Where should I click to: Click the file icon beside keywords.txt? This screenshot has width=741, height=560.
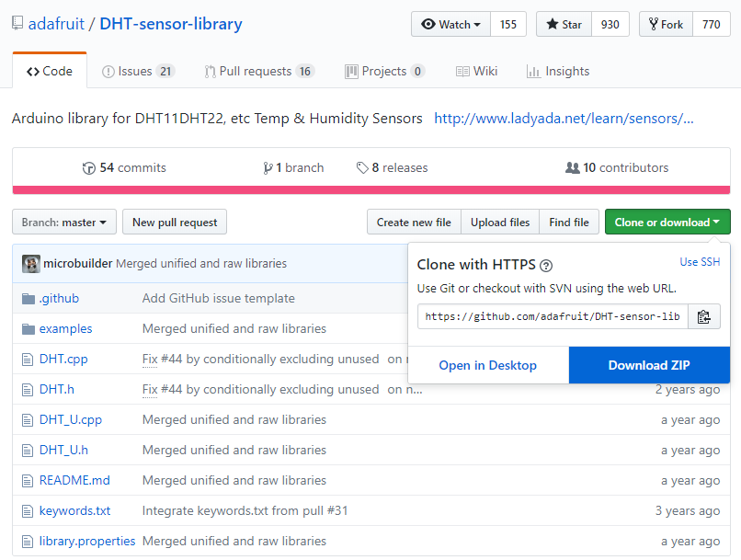(x=28, y=511)
